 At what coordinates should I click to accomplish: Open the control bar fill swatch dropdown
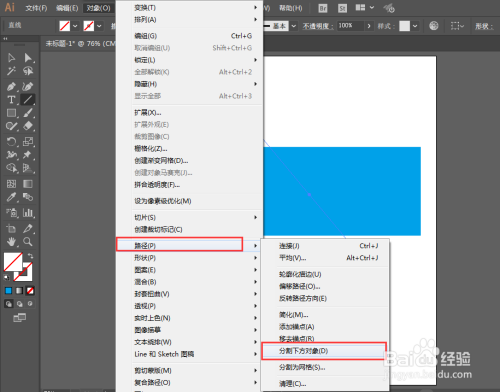(x=75, y=26)
